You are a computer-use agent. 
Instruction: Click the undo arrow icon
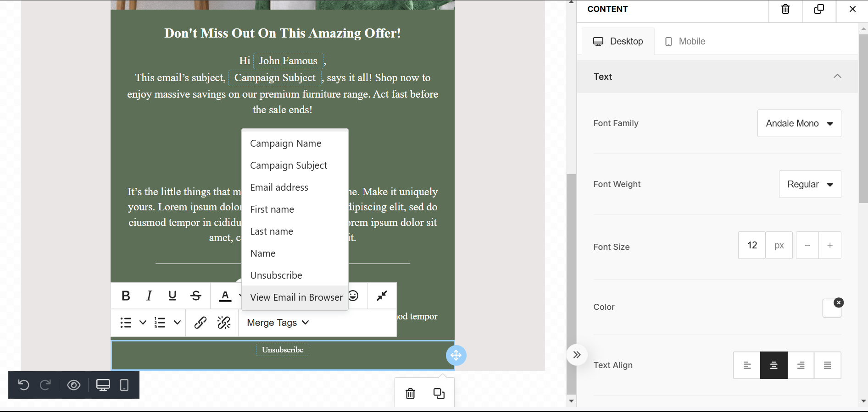coord(23,385)
